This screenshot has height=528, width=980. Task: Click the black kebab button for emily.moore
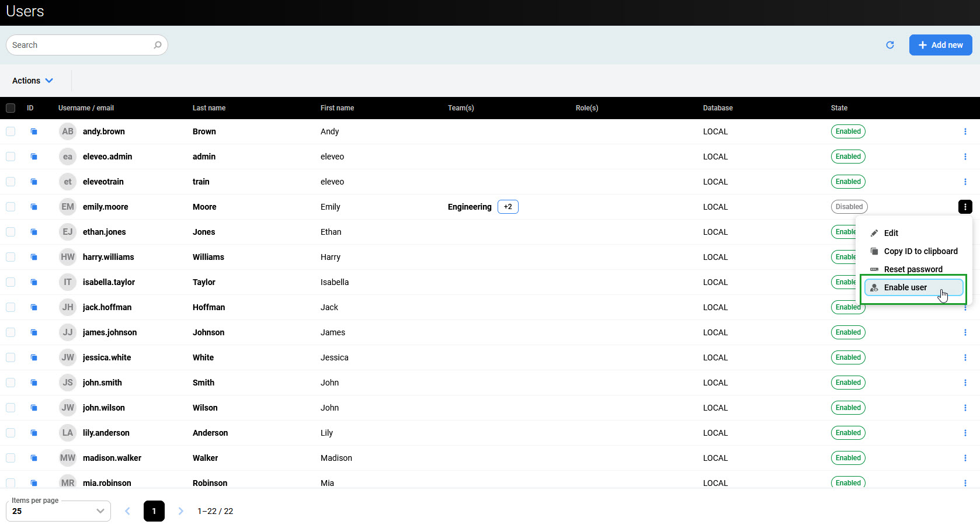pos(965,207)
